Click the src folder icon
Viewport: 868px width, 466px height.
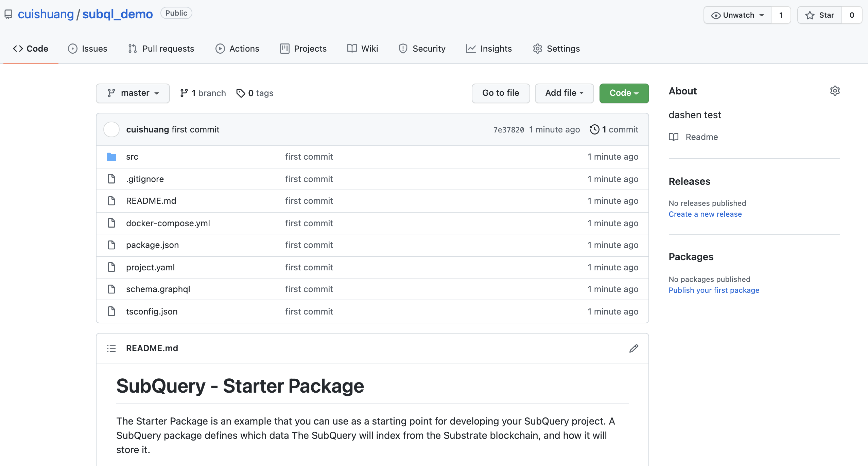[x=111, y=157]
